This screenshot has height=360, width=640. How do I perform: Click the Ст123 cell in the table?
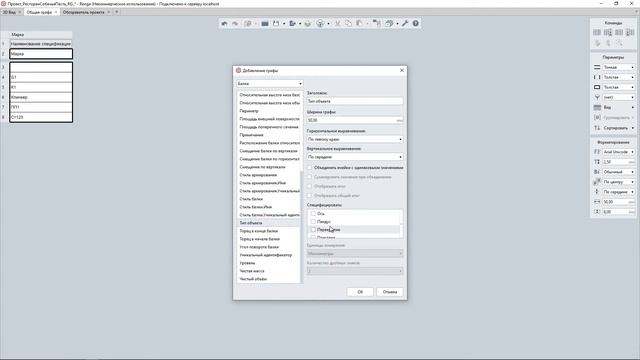pyautogui.click(x=41, y=117)
